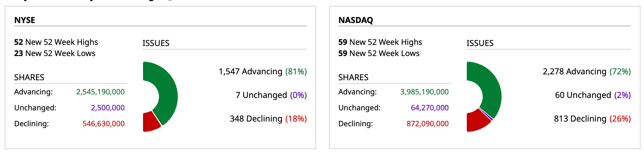Click NASDAQ declining shares value 872,090,000
Viewport: 644px width, 154px height.
(x=428, y=124)
